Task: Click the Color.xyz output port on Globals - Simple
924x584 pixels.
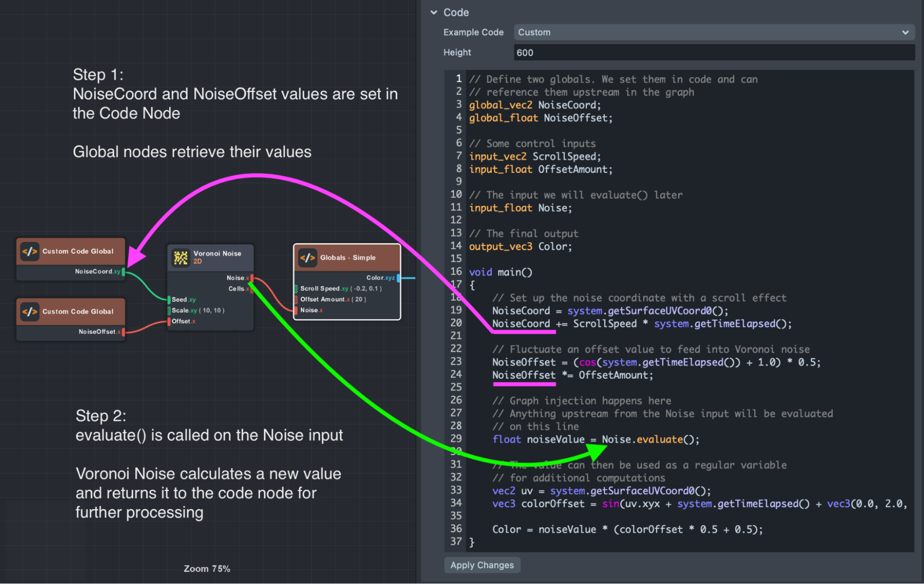Action: [398, 278]
